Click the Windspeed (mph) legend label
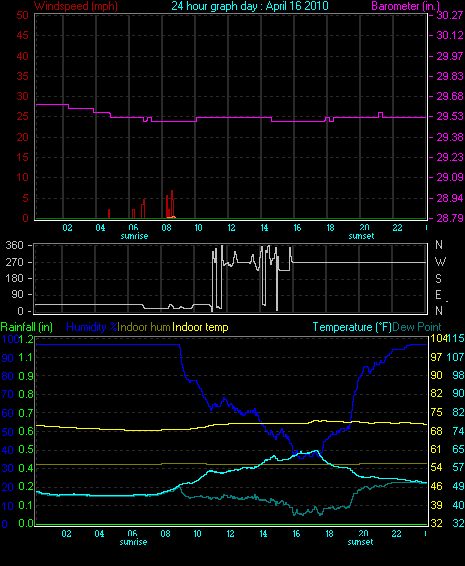Viewport: 465px width, 566px height. click(76, 6)
